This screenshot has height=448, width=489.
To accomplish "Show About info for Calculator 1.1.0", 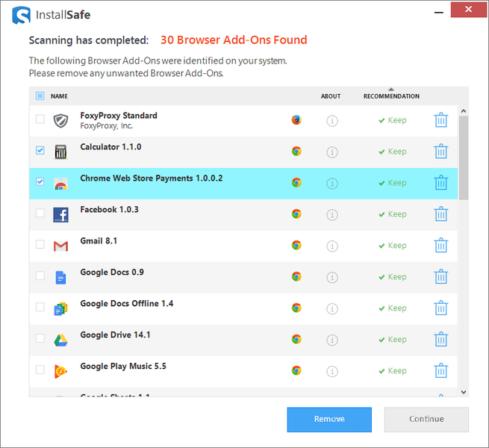I will (332, 152).
